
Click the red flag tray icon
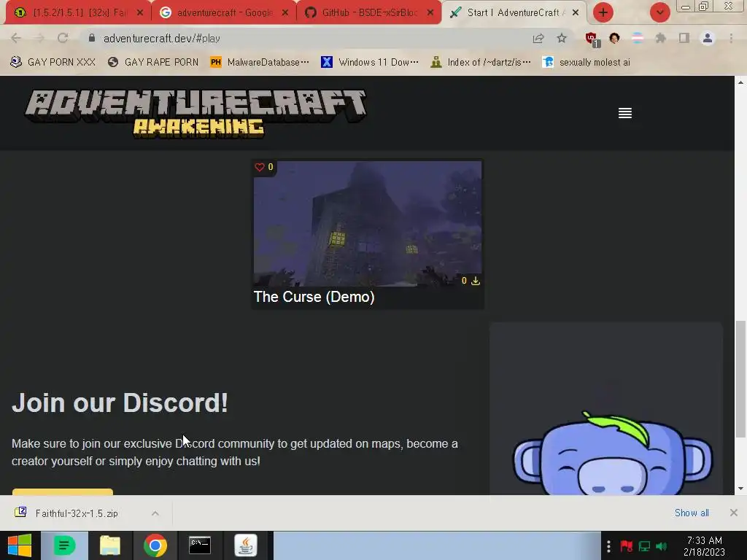coord(626,545)
